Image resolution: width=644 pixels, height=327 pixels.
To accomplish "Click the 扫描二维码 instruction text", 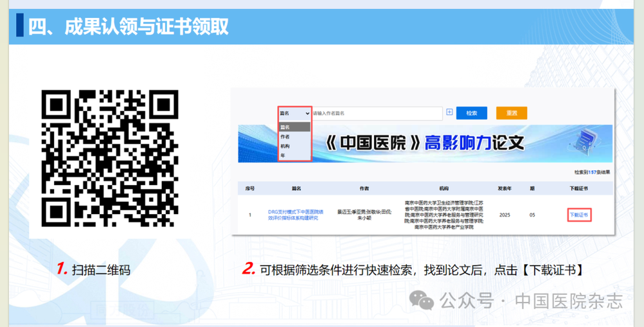I will 101,270.
